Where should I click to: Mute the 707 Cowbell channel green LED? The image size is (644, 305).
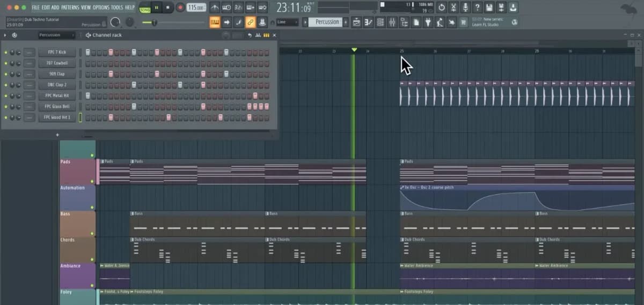[6, 63]
